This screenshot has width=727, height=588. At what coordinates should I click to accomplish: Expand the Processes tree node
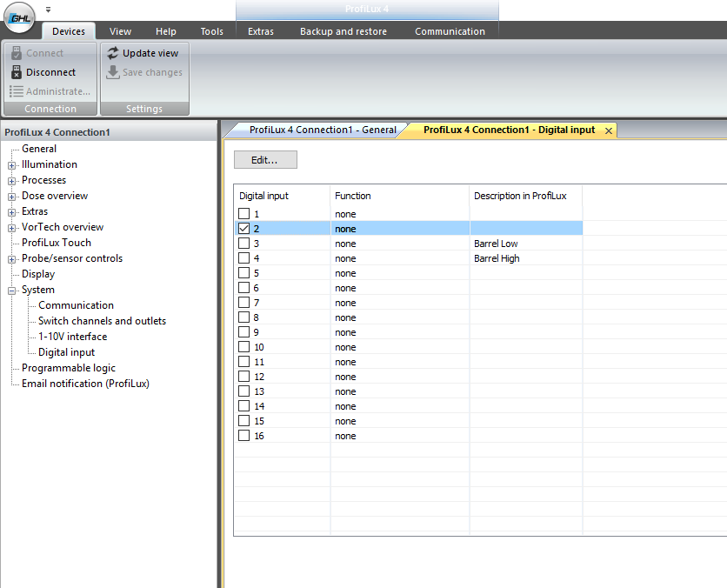[x=11, y=181]
